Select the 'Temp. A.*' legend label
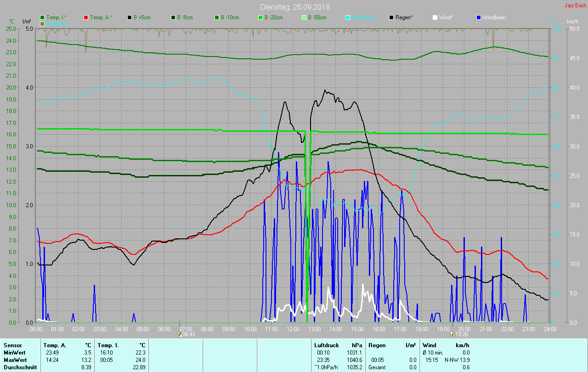The width and height of the screenshot is (588, 372). pyautogui.click(x=101, y=17)
